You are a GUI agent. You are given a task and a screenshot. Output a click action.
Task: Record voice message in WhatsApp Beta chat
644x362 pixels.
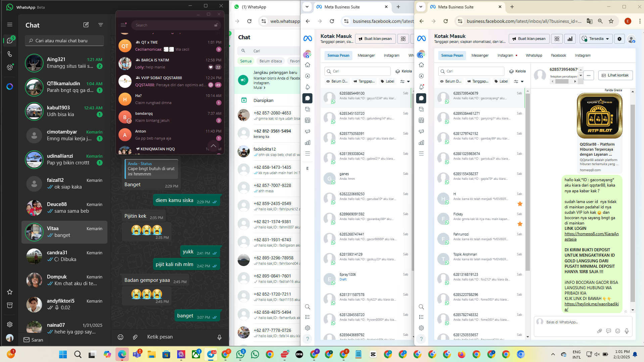(219, 337)
